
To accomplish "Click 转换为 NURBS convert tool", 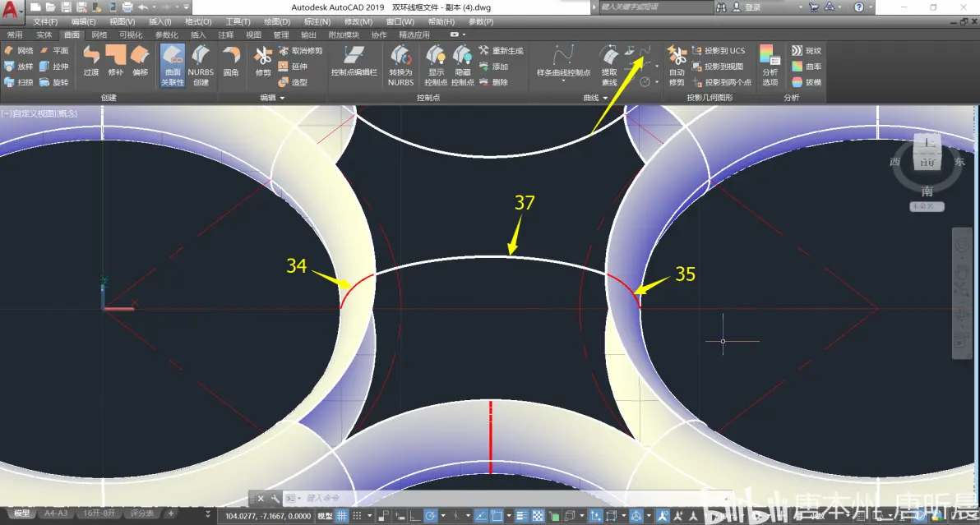I will pyautogui.click(x=400, y=65).
